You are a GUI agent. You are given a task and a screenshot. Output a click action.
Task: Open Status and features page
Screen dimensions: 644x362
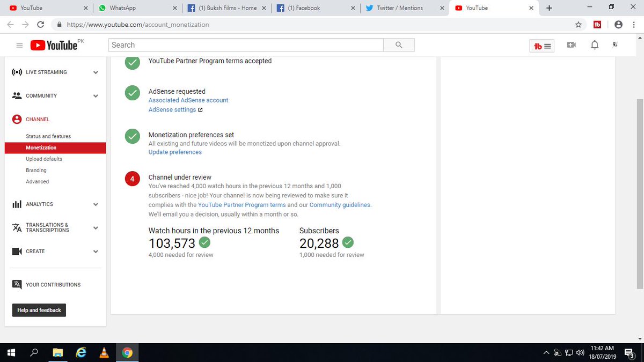click(x=48, y=136)
